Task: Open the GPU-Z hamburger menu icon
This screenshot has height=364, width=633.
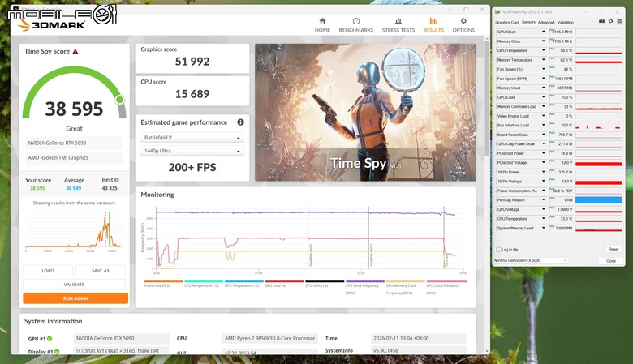Action: click(619, 22)
